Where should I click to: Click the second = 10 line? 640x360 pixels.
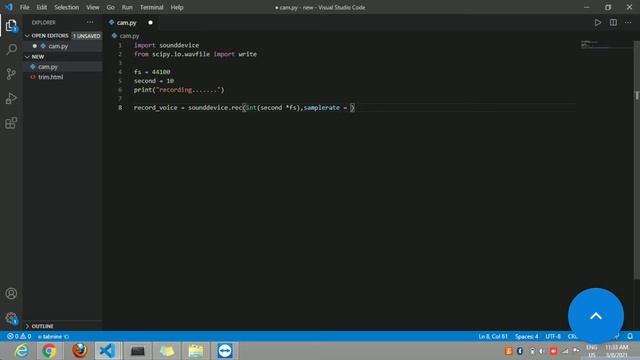[x=154, y=81]
